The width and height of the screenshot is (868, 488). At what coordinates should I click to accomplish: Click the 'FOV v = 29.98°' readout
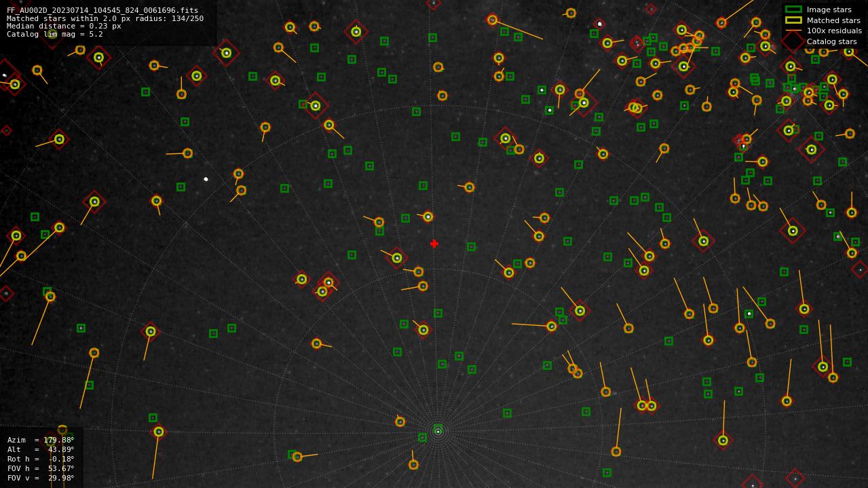(x=41, y=478)
